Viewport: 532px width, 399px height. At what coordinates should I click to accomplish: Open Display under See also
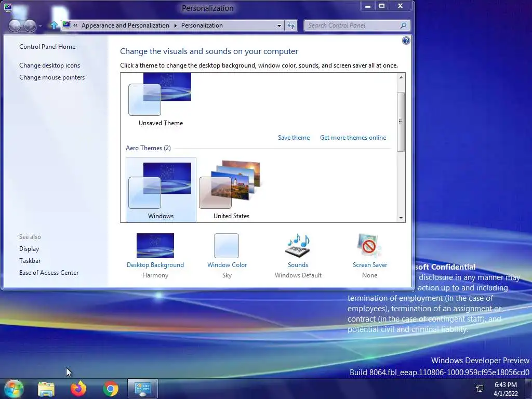click(29, 249)
